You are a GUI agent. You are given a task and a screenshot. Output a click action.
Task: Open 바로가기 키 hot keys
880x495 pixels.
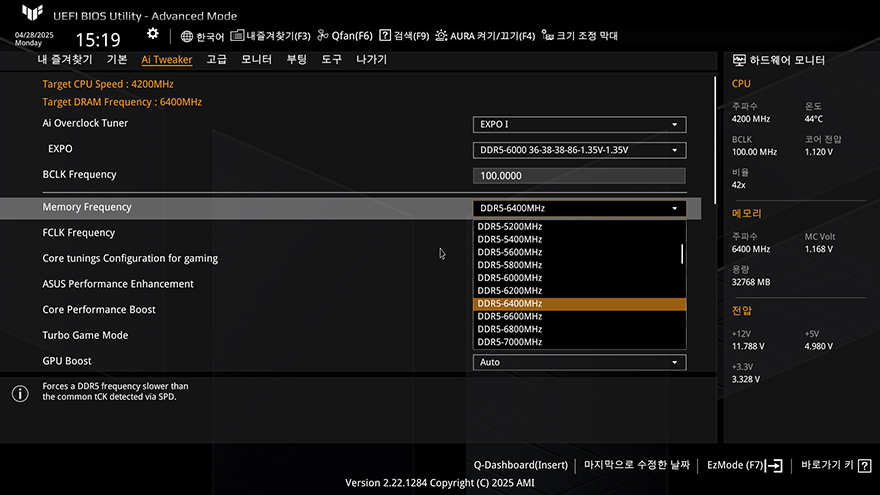pos(836,465)
